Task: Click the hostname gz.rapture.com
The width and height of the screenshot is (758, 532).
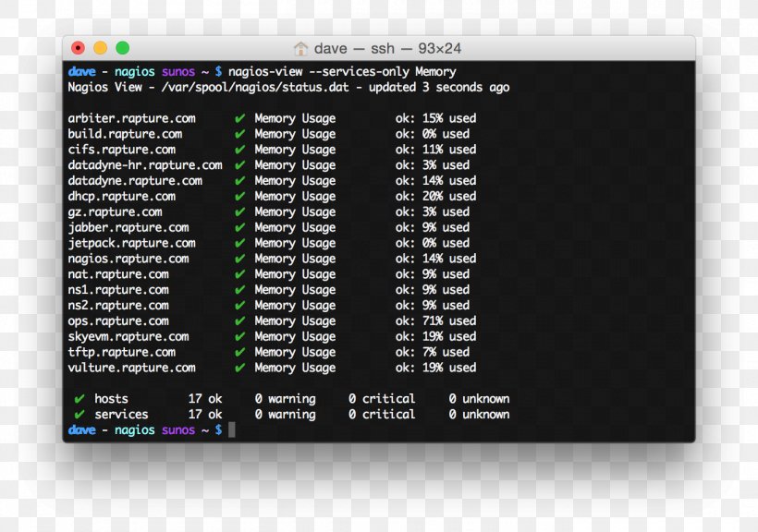Action: click(115, 212)
